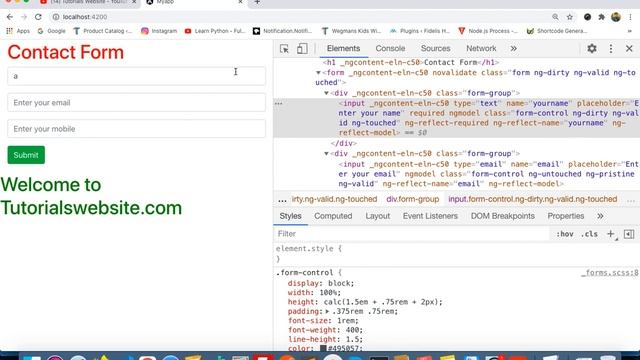Open the color swatch for #495057
Screen dimensions: 640x360
click(x=323, y=349)
